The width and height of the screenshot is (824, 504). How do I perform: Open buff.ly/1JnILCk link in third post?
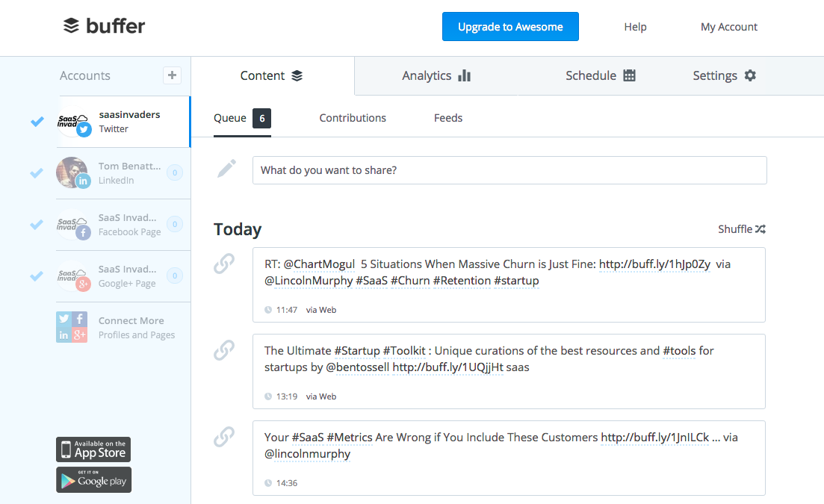pyautogui.click(x=654, y=438)
